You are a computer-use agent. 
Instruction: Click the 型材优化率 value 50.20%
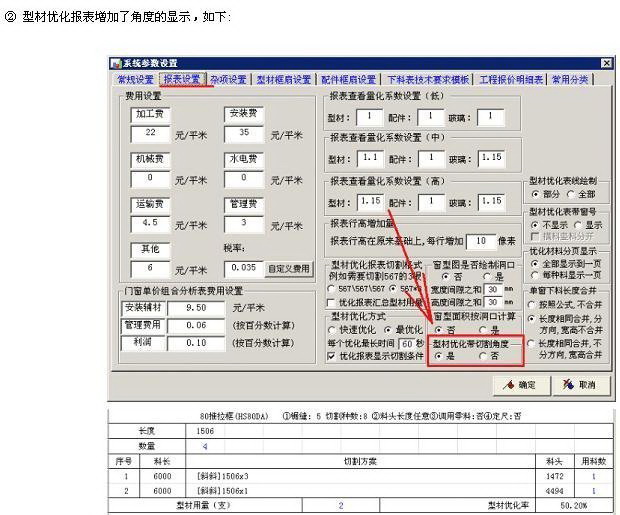pyautogui.click(x=573, y=506)
